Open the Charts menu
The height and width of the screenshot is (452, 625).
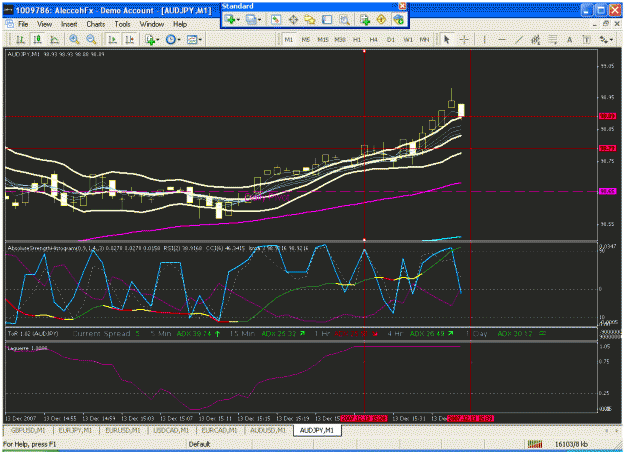click(x=96, y=24)
